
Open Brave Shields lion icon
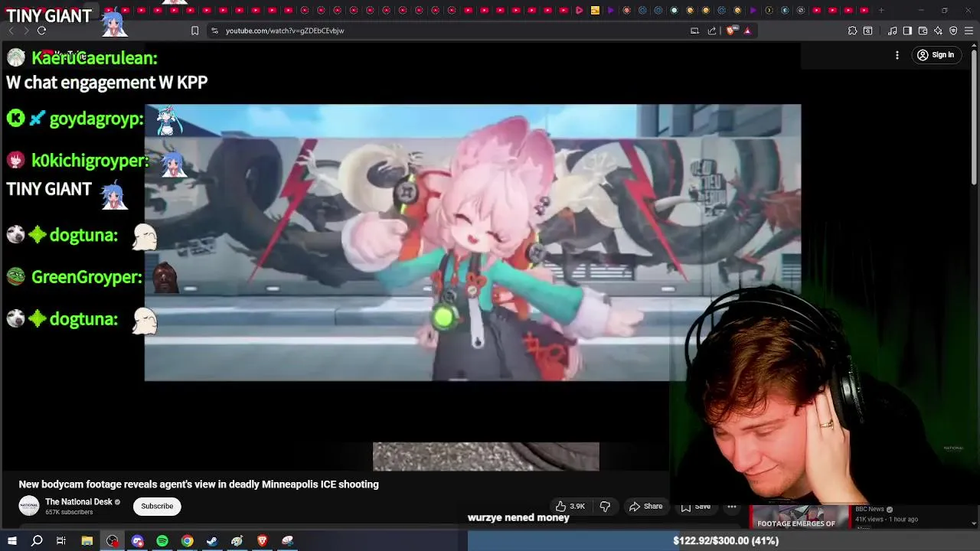pos(730,31)
